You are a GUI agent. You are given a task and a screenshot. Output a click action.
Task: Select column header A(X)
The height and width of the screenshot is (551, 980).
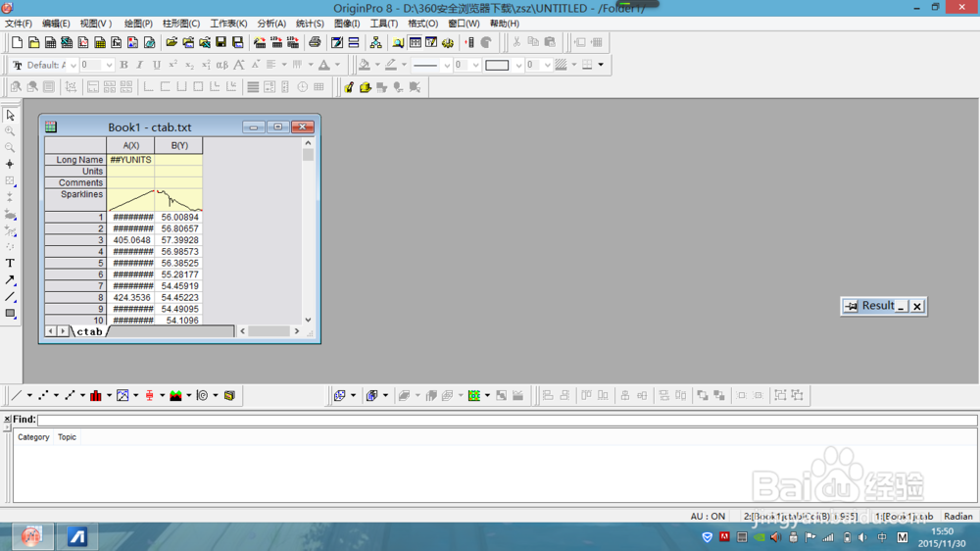click(130, 146)
